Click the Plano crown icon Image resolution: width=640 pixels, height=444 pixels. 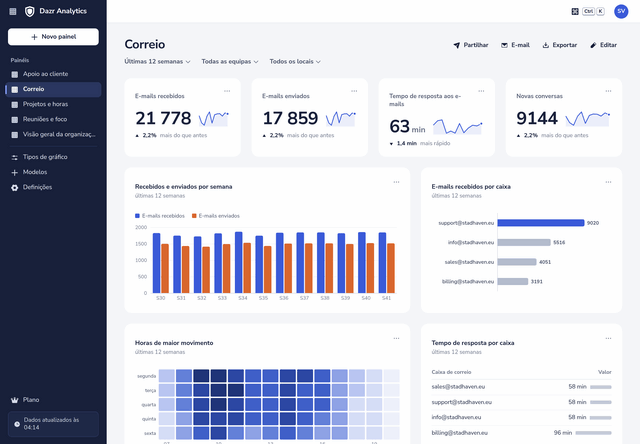pos(15,400)
